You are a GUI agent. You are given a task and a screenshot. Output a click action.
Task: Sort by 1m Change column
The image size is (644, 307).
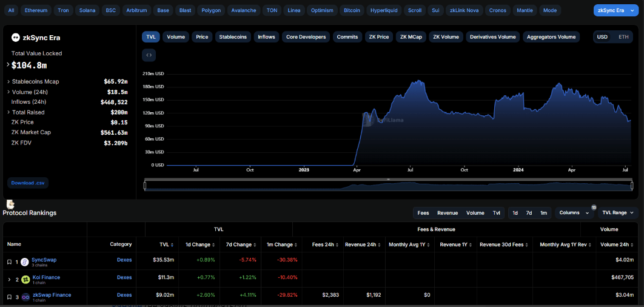(x=295, y=245)
